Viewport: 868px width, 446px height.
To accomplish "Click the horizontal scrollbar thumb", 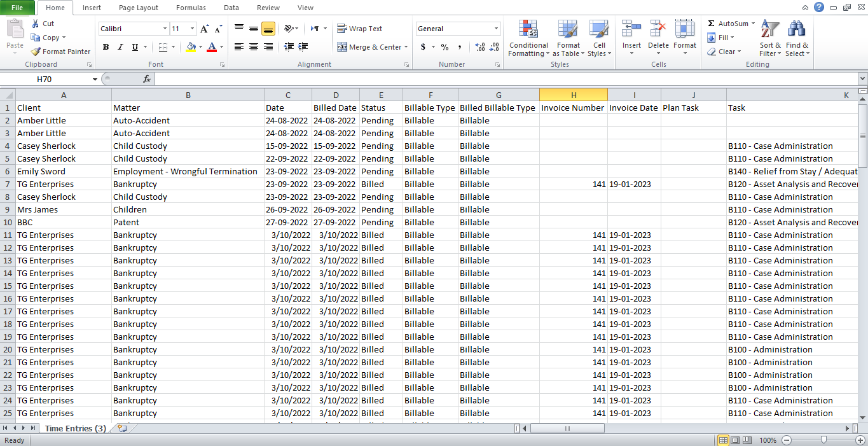I will [x=567, y=428].
